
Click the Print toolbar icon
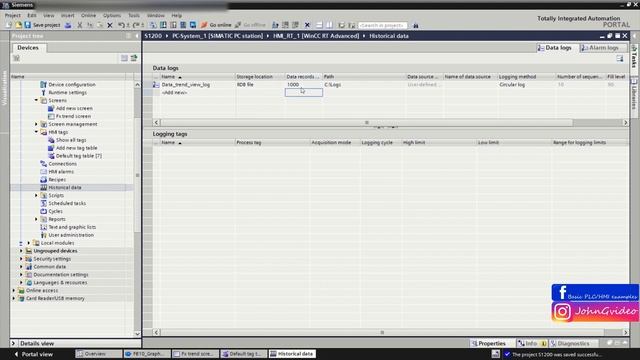coord(68,25)
